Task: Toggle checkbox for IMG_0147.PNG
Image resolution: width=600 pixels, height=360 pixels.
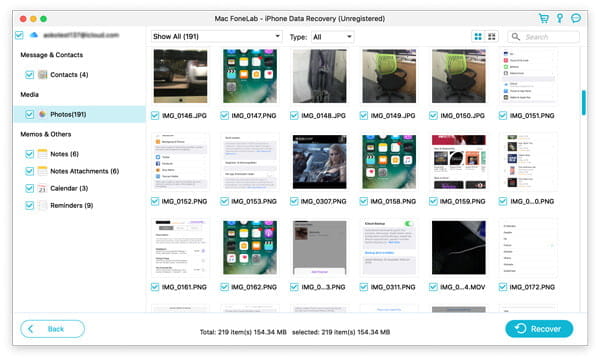Action: (x=225, y=116)
